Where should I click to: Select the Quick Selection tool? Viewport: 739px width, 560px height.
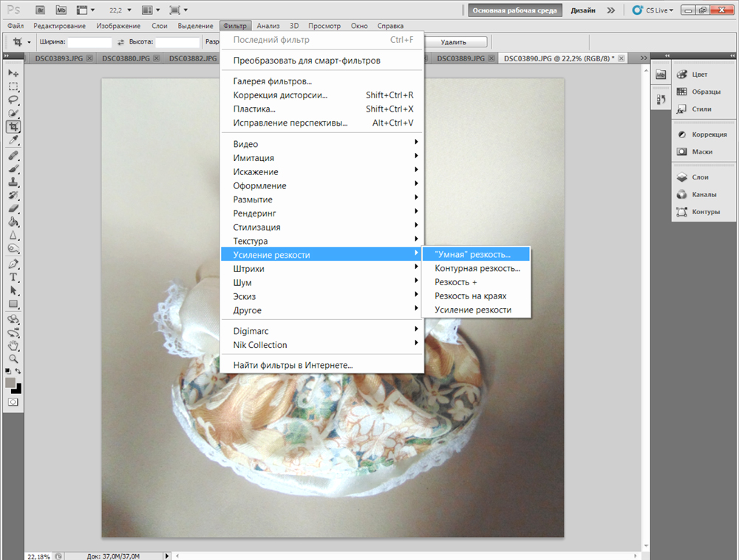(13, 113)
